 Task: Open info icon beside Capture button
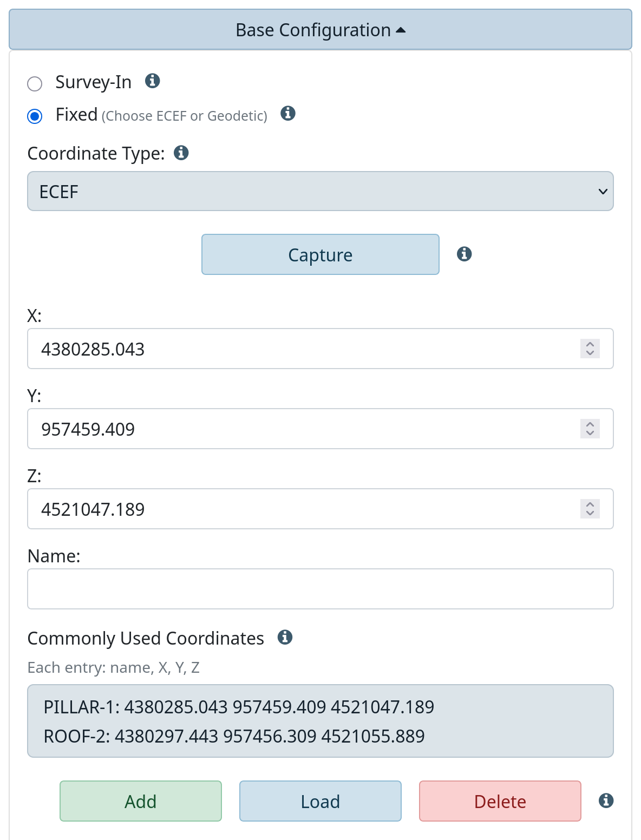[465, 254]
